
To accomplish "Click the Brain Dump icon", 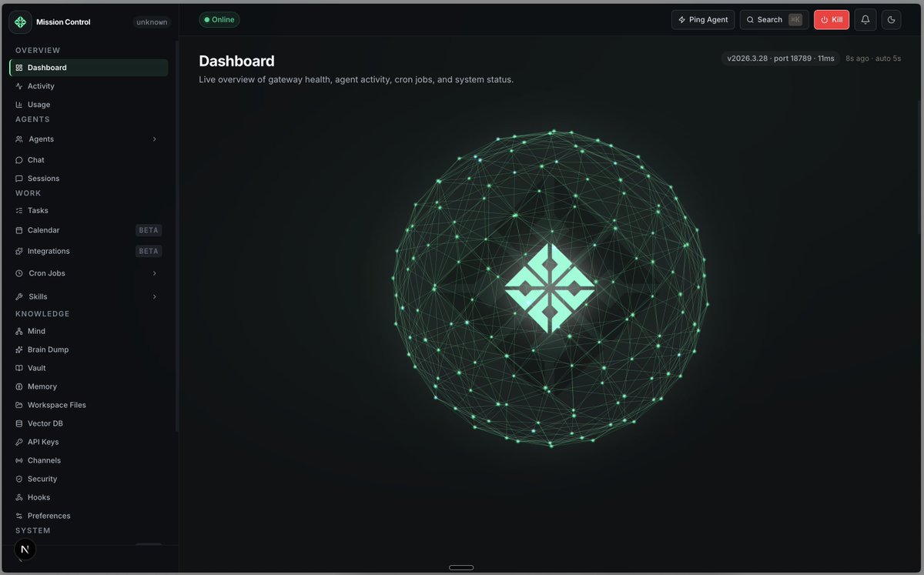I will pos(19,349).
